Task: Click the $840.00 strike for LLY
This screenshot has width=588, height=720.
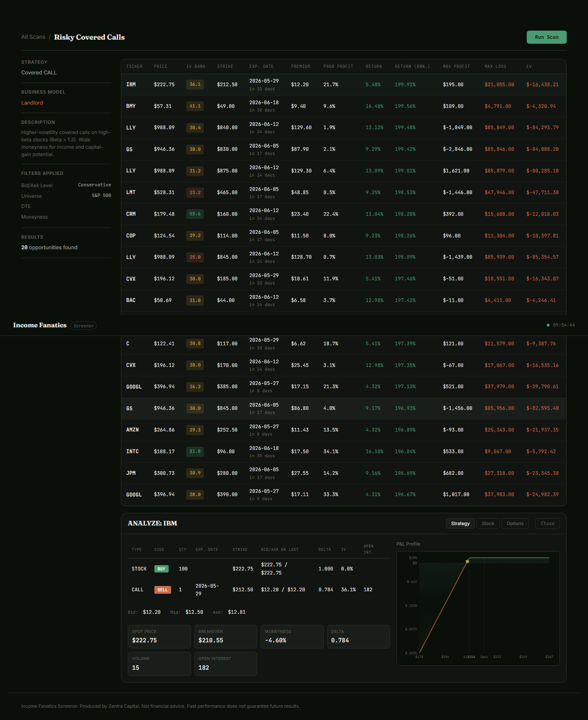Action: point(227,127)
